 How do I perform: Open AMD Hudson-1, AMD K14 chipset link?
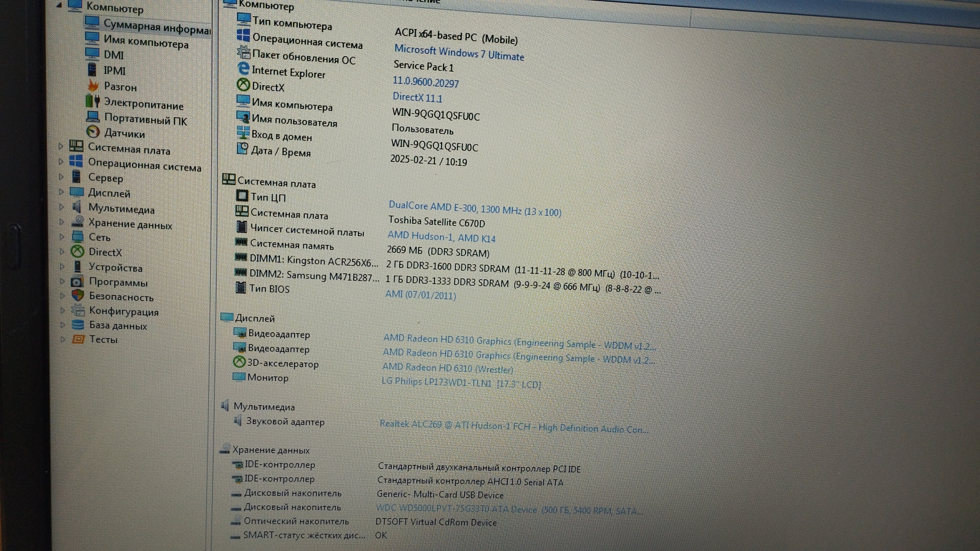(x=441, y=236)
